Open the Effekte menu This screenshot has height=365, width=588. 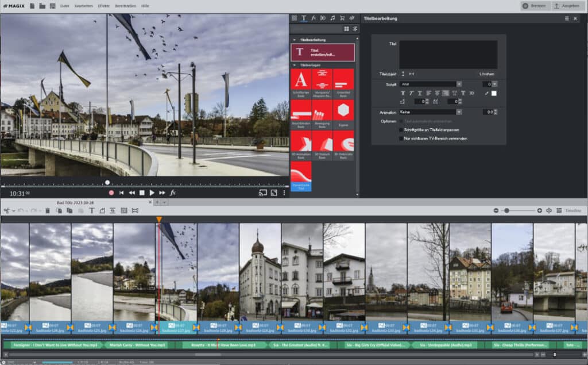[x=104, y=6]
